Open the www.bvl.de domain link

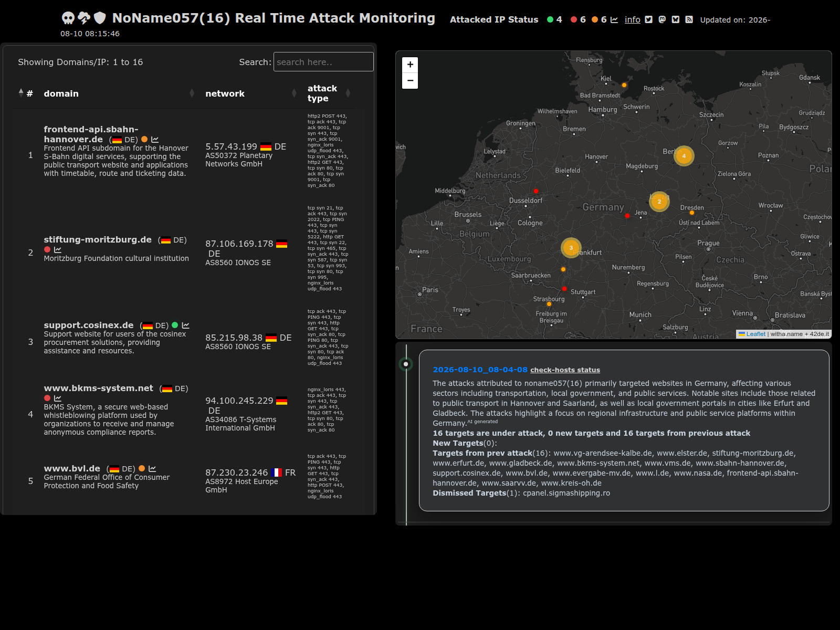[x=72, y=468]
